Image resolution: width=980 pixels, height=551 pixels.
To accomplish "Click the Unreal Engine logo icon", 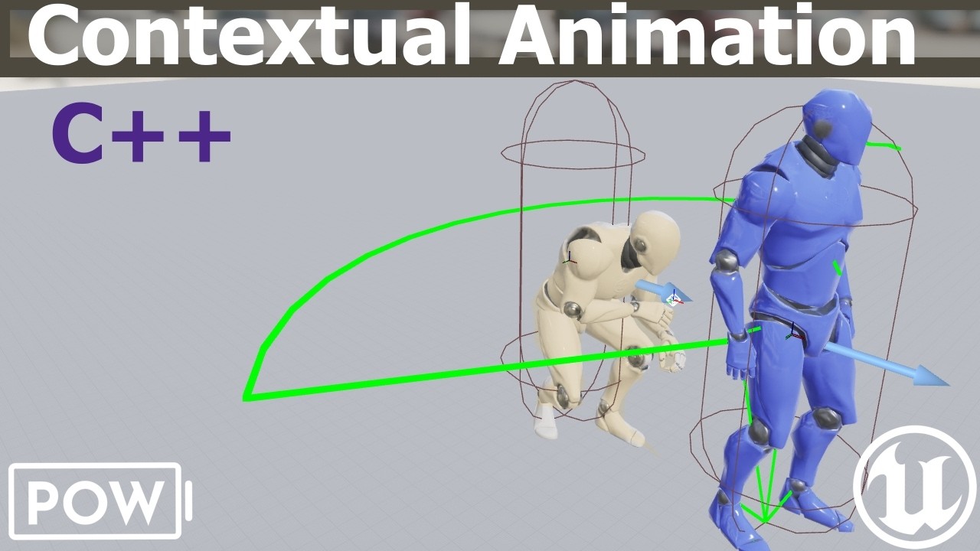I will (x=916, y=487).
